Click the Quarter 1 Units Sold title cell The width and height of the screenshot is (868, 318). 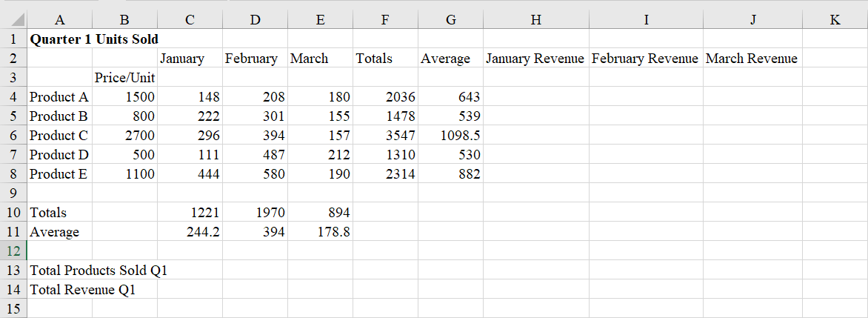coord(59,39)
